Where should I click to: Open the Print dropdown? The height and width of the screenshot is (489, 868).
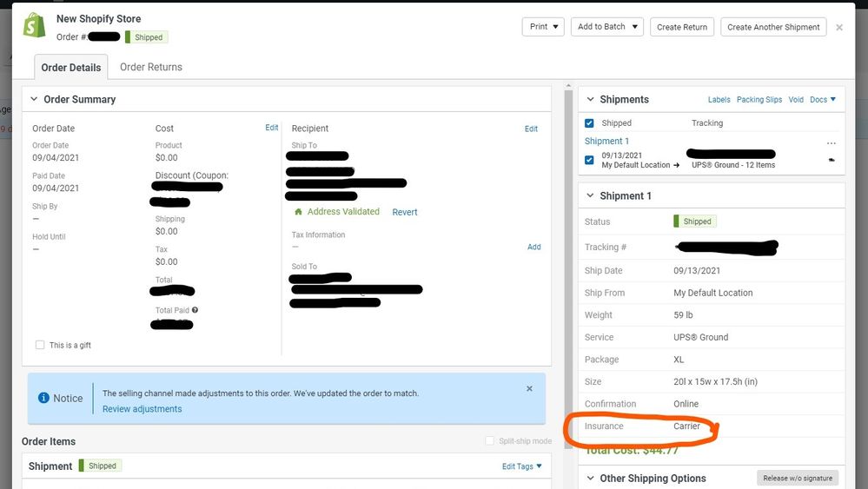543,27
